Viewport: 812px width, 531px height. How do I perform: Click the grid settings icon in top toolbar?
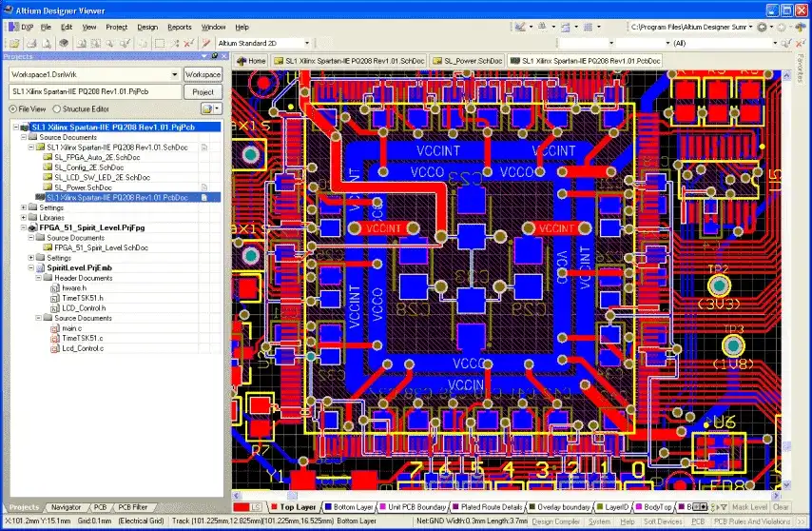coord(588,27)
